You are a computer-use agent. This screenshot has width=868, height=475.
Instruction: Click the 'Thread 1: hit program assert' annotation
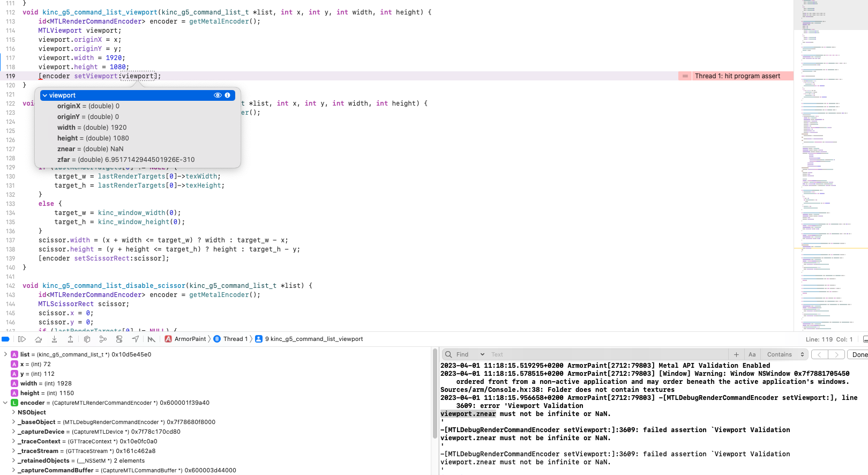pyautogui.click(x=737, y=76)
